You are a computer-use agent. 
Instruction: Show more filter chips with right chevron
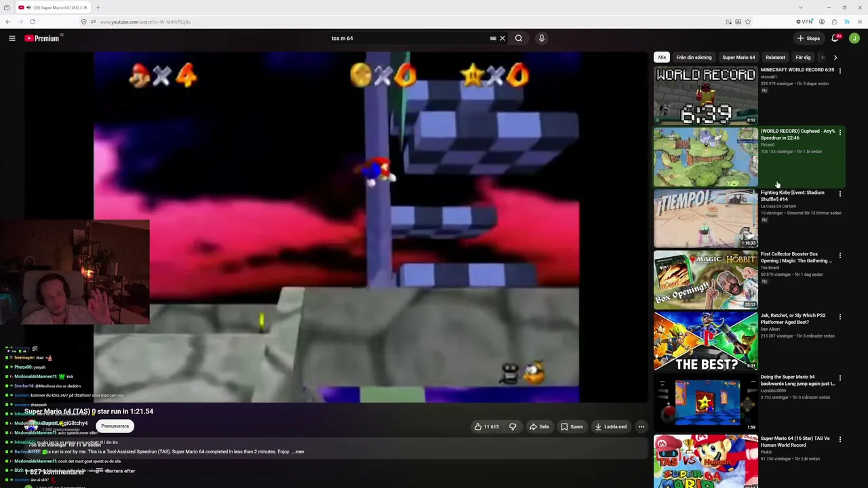835,58
